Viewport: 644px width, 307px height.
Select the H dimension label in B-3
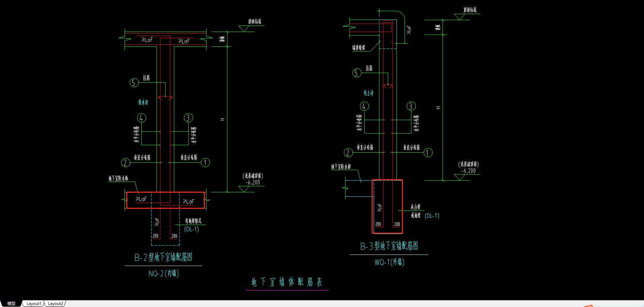click(x=438, y=108)
